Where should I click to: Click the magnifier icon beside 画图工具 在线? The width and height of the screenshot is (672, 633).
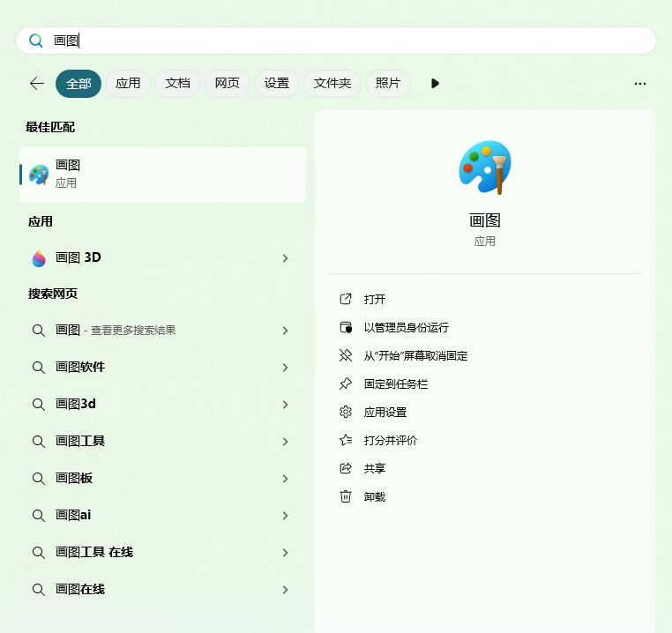click(39, 553)
